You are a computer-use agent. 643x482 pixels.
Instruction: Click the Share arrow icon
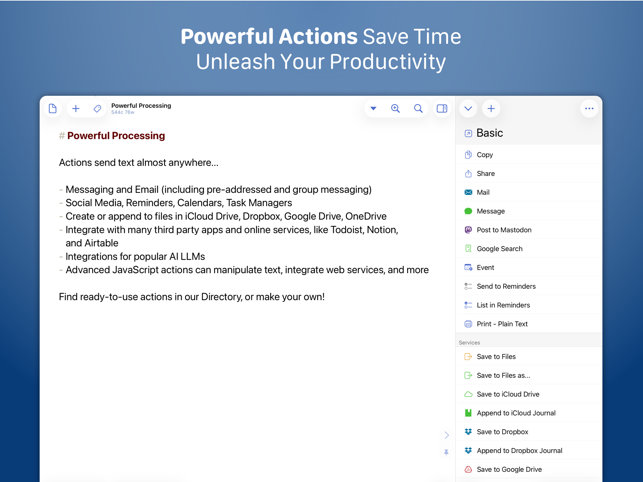[468, 174]
